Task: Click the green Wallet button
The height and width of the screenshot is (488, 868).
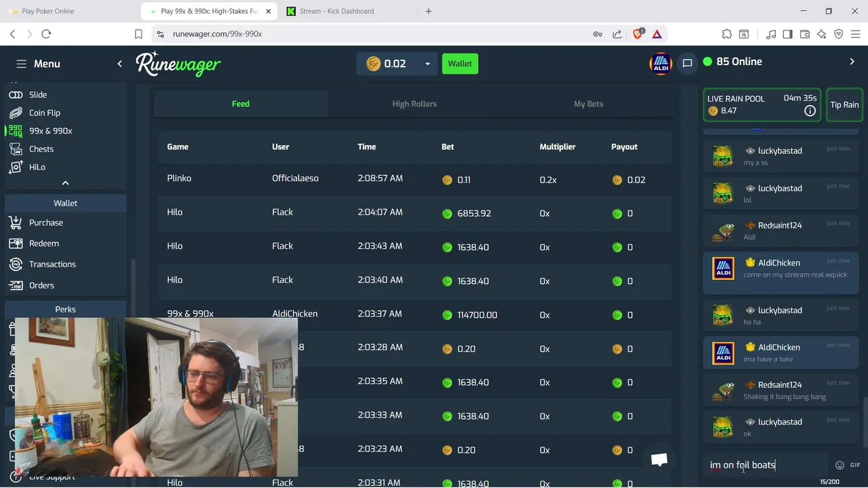Action: click(x=460, y=64)
